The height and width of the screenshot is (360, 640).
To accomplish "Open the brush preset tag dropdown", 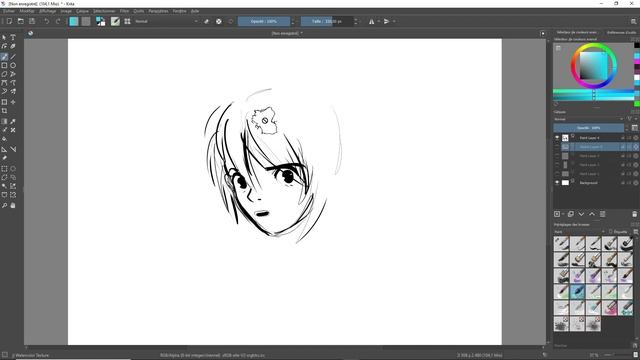I will point(580,232).
